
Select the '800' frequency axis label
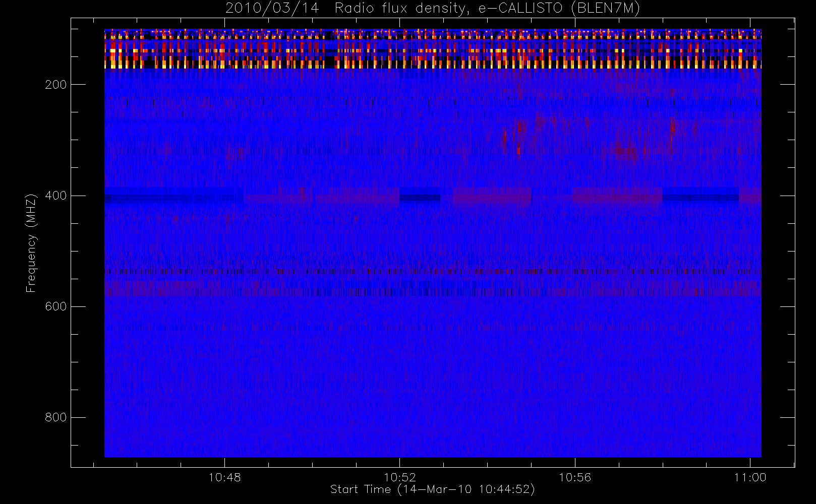(56, 417)
